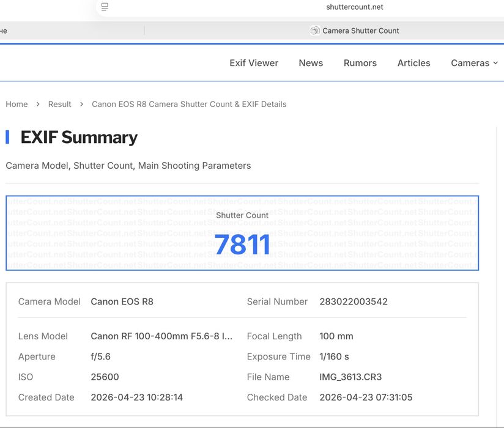This screenshot has height=428, width=504.
Task: Follow the Result breadcrumb link
Action: (59, 104)
